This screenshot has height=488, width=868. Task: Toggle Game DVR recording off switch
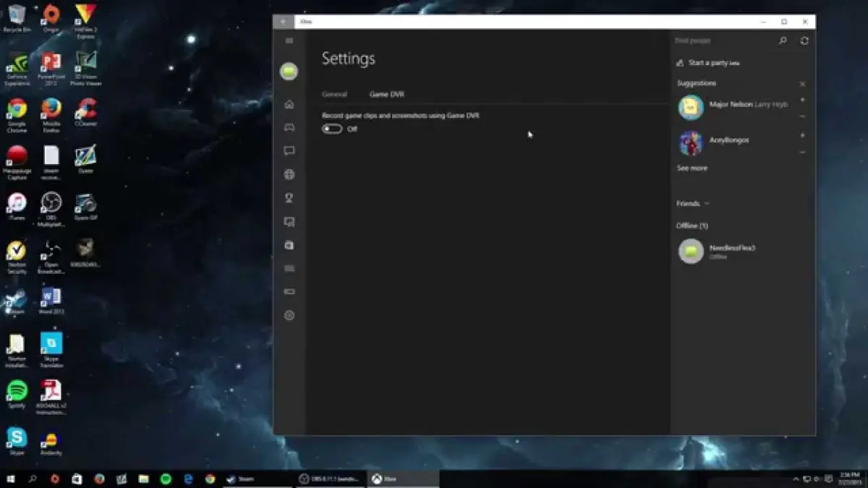[332, 128]
